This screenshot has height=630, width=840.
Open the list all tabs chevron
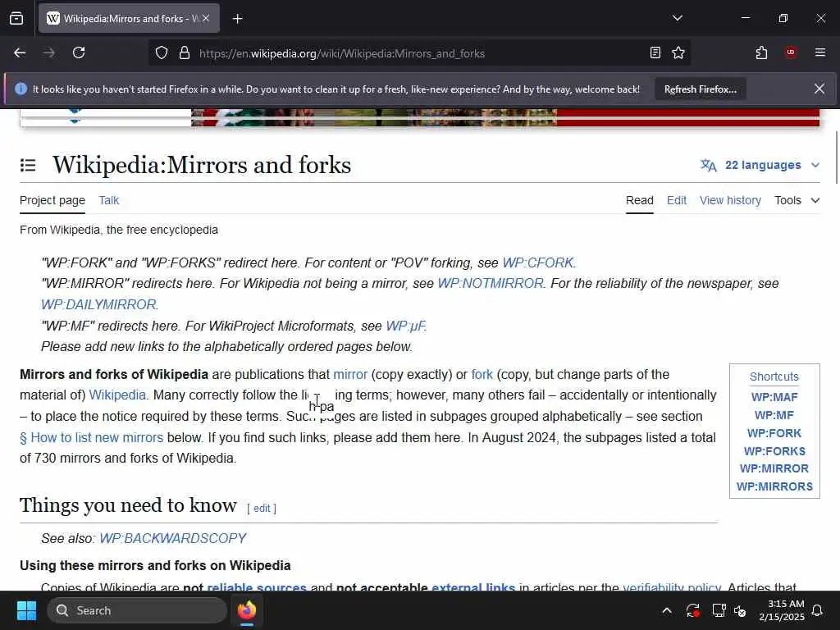tap(677, 18)
